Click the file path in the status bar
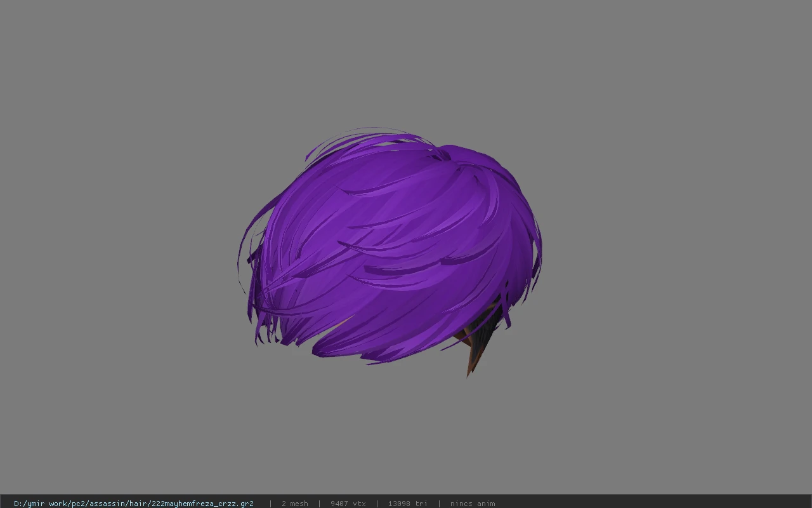The image size is (812, 508). point(134,504)
